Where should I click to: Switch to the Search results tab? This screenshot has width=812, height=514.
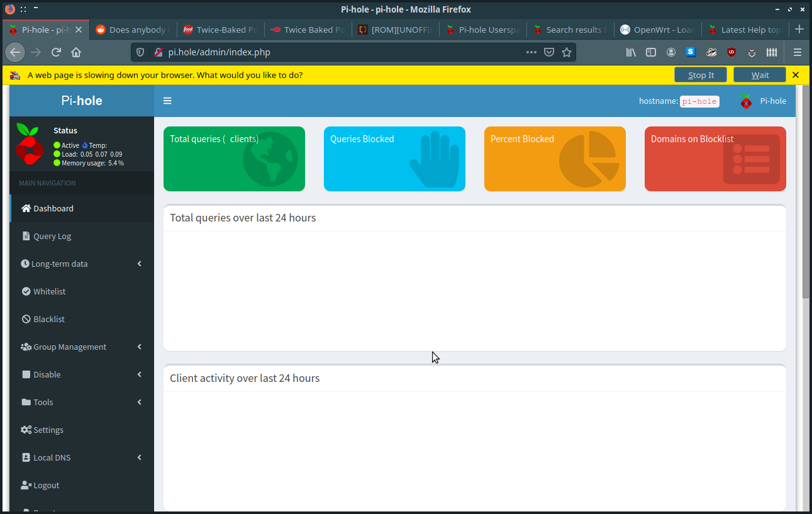pyautogui.click(x=570, y=30)
